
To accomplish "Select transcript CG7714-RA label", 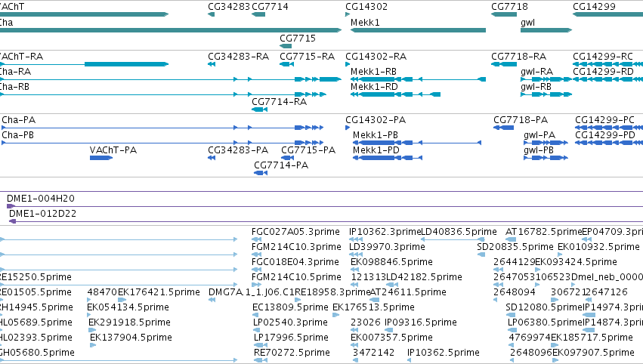I will (279, 102).
